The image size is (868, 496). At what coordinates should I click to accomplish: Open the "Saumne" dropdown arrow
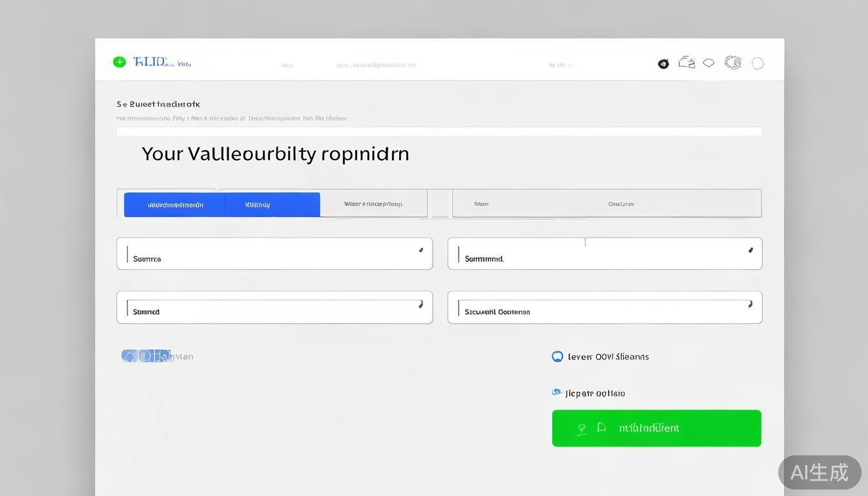pos(420,251)
